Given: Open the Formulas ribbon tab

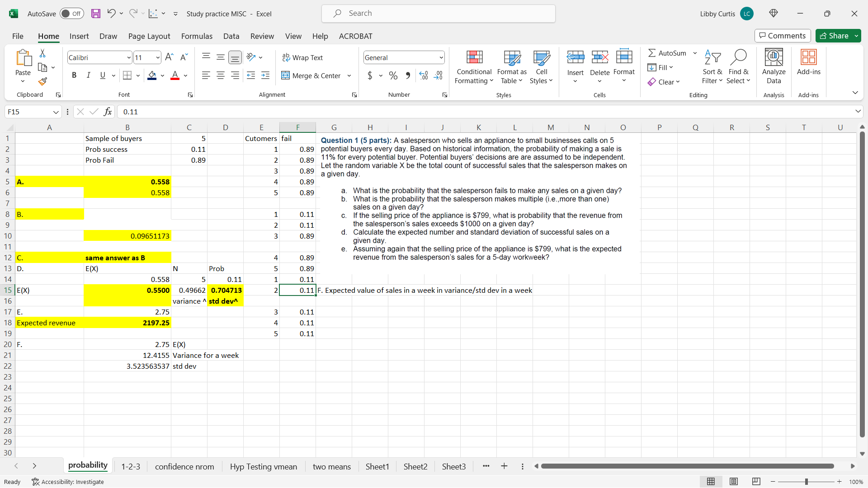Looking at the screenshot, I should (197, 36).
